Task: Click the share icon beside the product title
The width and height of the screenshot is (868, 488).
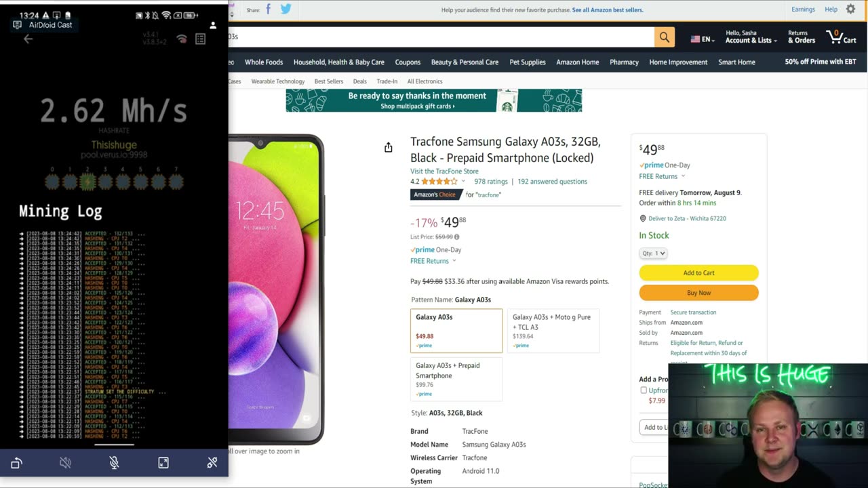Action: (389, 148)
